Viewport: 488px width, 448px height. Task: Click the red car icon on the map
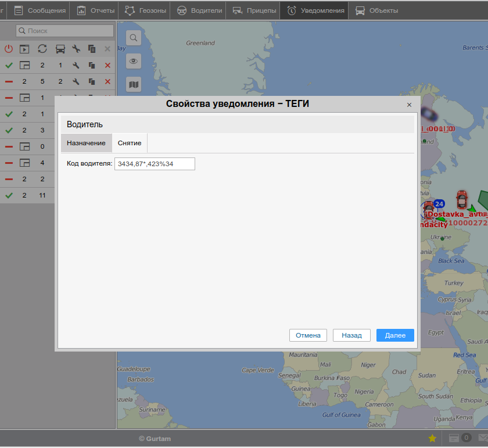coord(462,199)
